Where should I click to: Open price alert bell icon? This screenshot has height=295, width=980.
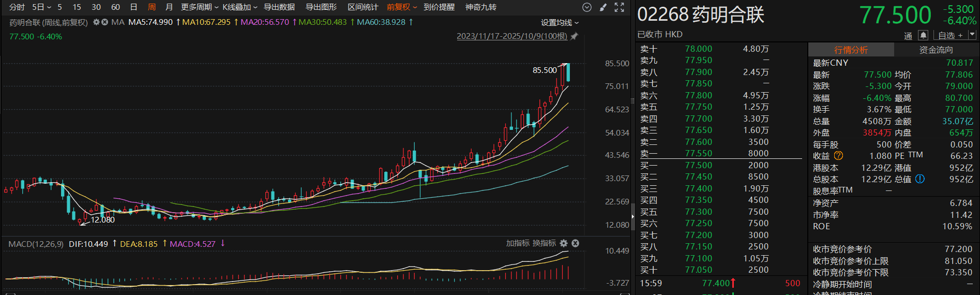pos(923,35)
